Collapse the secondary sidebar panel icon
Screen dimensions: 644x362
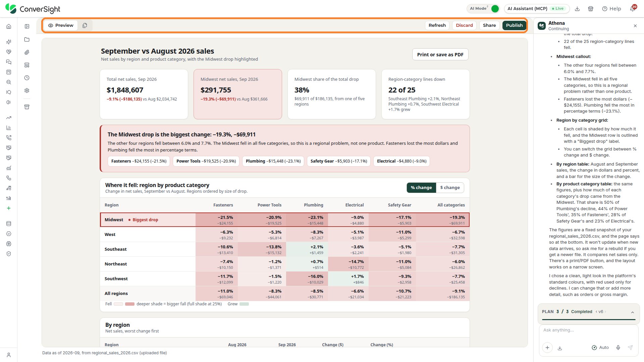point(27,26)
